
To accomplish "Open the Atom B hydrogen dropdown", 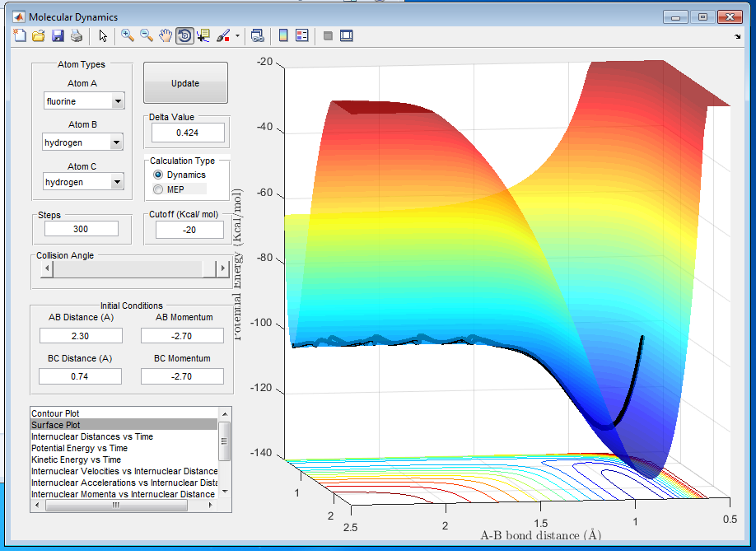I will tap(82, 142).
